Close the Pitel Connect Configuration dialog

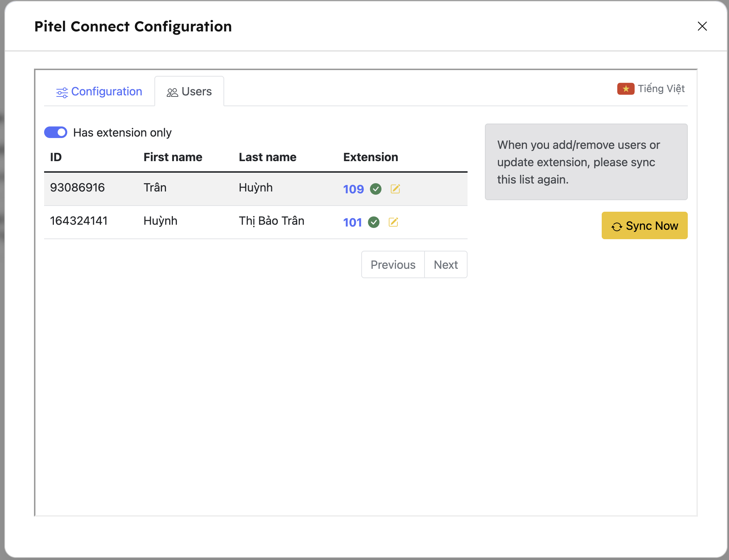pyautogui.click(x=702, y=26)
